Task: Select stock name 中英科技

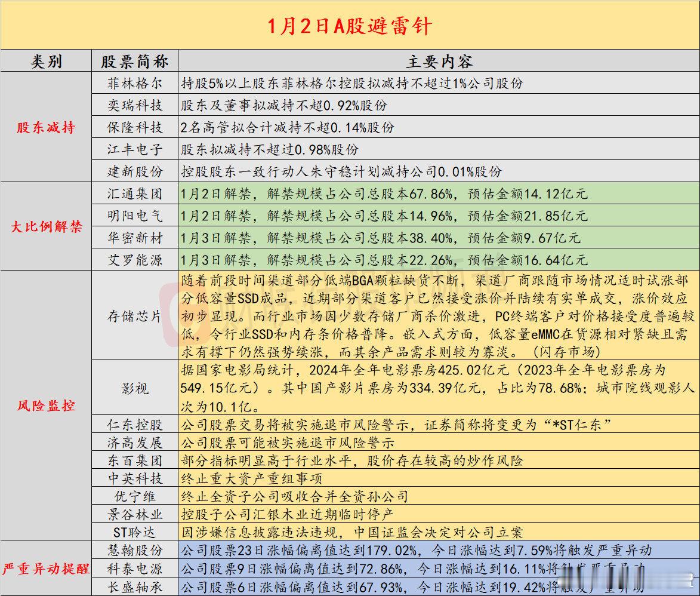Action: (x=134, y=478)
